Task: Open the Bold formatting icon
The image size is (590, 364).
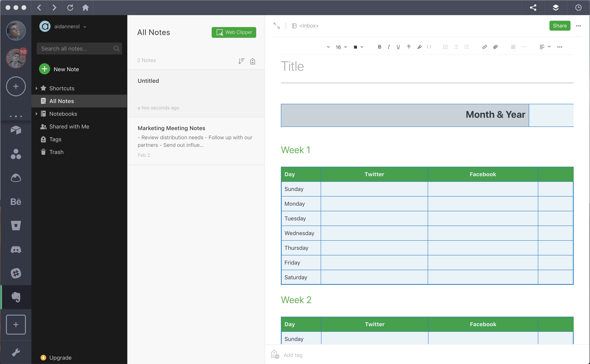Action: [x=379, y=47]
